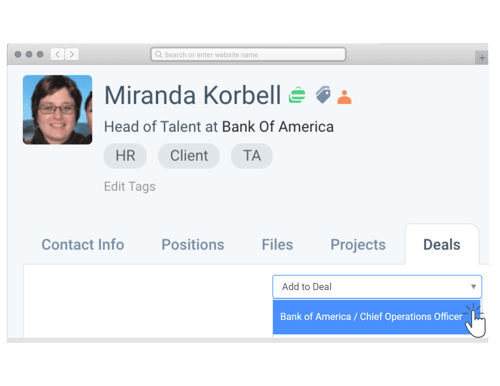Screen dimensions: 500x386
Task: Switch to the Files tab
Action: point(277,245)
